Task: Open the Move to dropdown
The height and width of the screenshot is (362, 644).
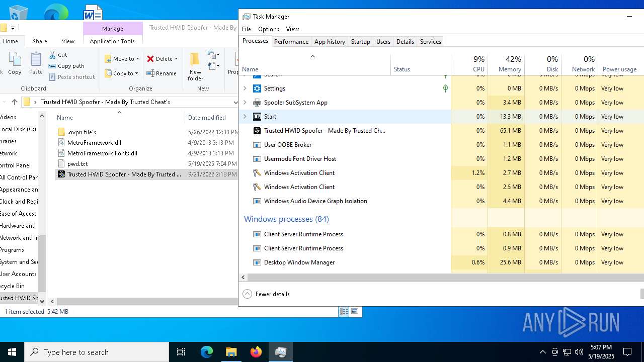Action: click(x=122, y=59)
